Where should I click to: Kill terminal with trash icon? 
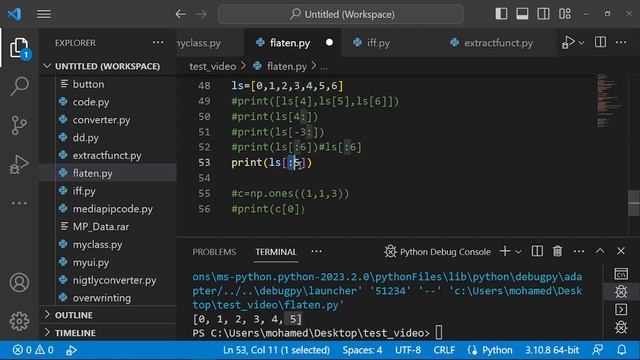pos(558,251)
